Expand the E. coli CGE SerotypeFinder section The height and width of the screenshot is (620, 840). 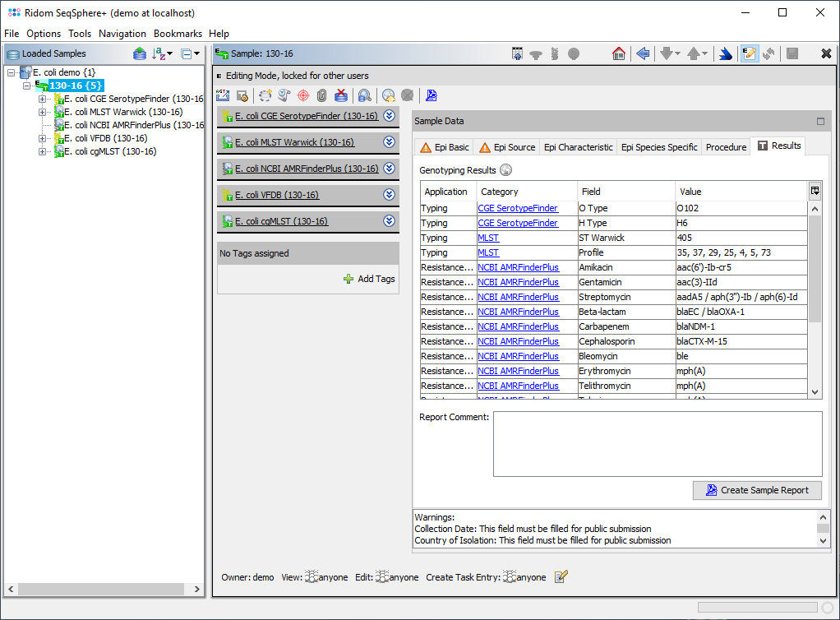pos(390,116)
